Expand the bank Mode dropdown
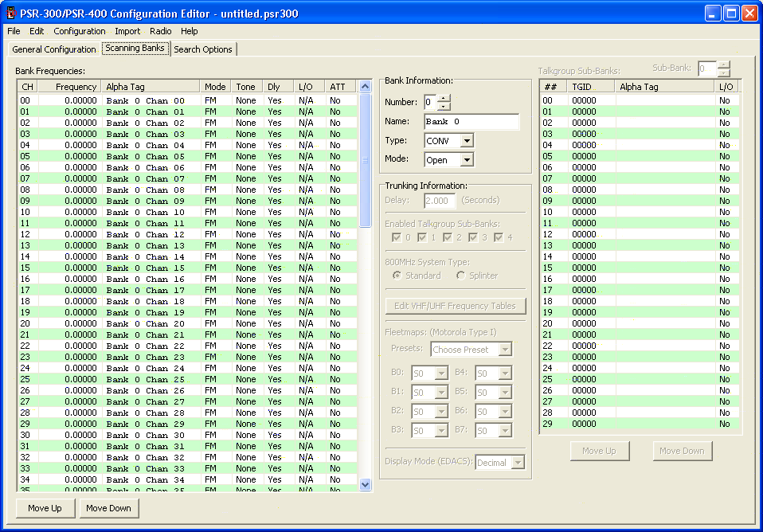The image size is (763, 532). click(467, 160)
